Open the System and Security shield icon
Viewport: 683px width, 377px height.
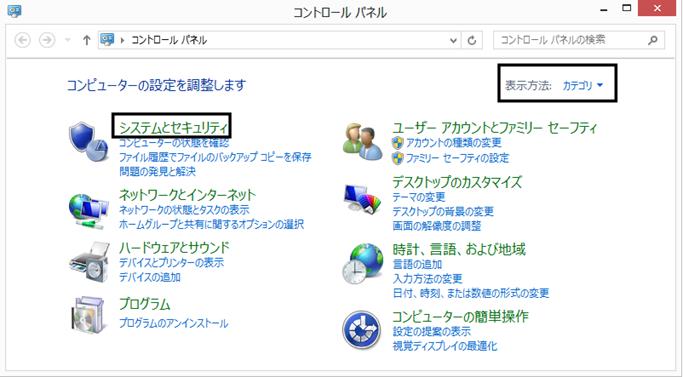[x=88, y=142]
